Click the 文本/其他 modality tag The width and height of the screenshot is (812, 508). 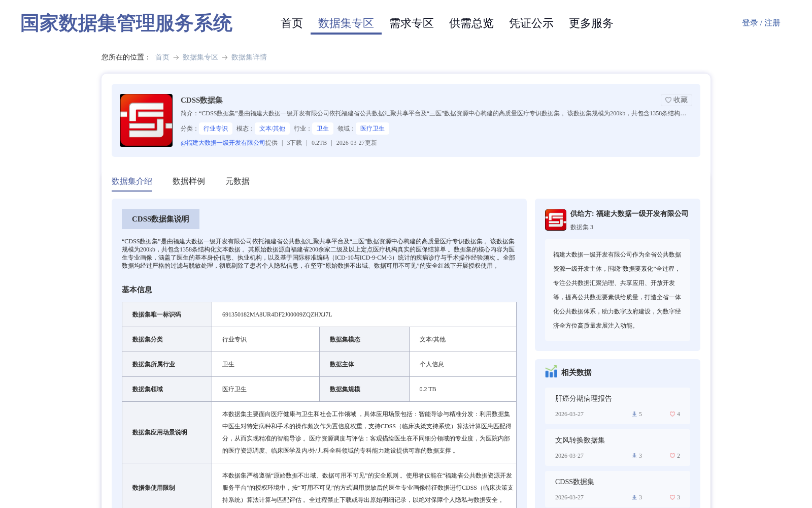click(x=272, y=129)
